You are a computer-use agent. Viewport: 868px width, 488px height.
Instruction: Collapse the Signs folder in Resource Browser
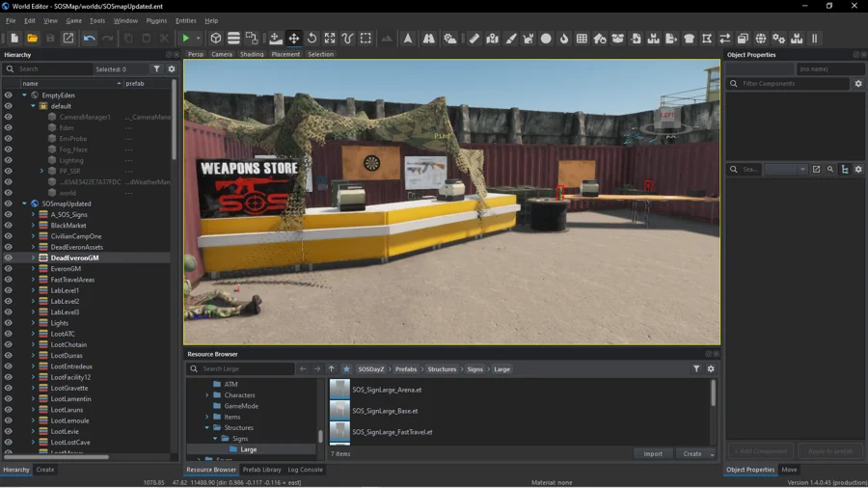click(215, 438)
